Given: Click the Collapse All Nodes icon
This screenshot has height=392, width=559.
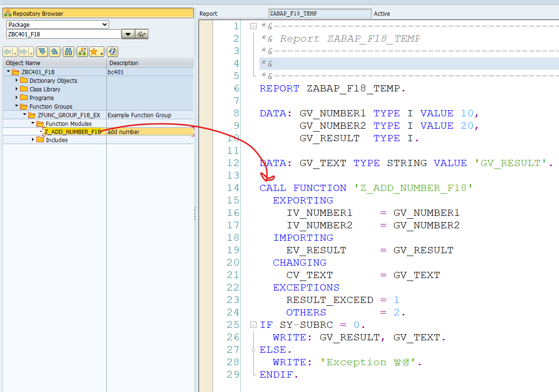Looking at the screenshot, I should (x=55, y=52).
